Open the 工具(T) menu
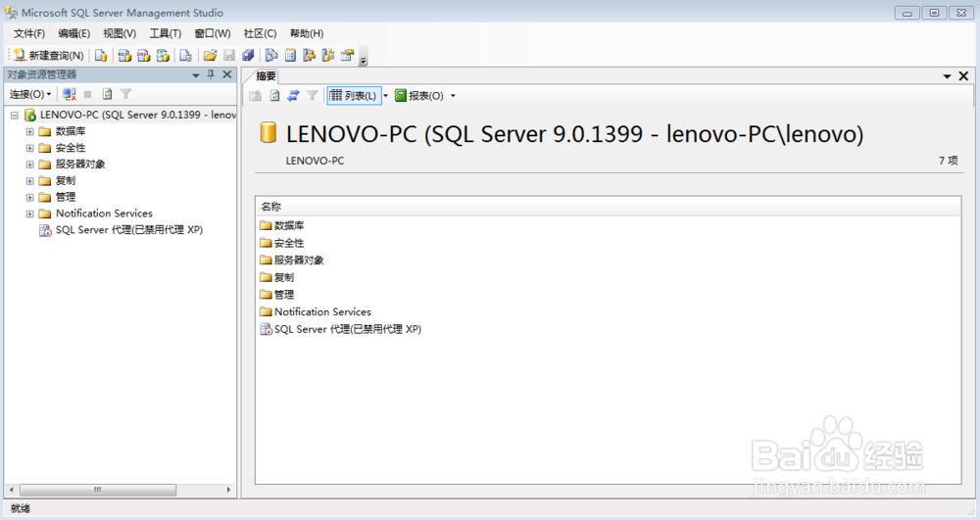 tap(165, 33)
